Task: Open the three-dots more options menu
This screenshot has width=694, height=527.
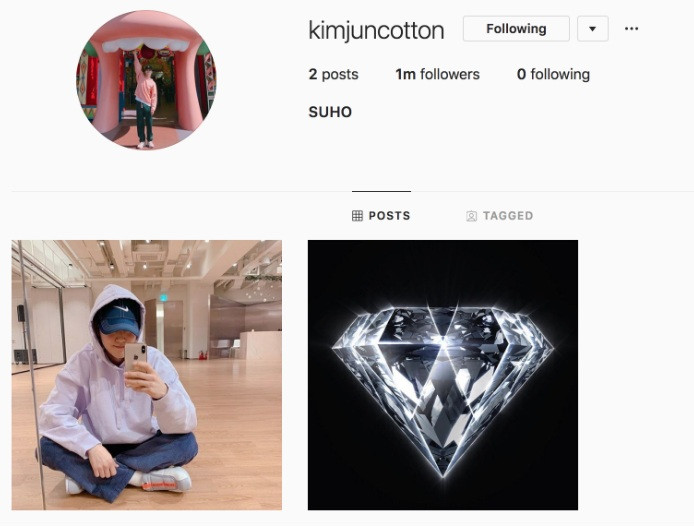Action: tap(631, 29)
